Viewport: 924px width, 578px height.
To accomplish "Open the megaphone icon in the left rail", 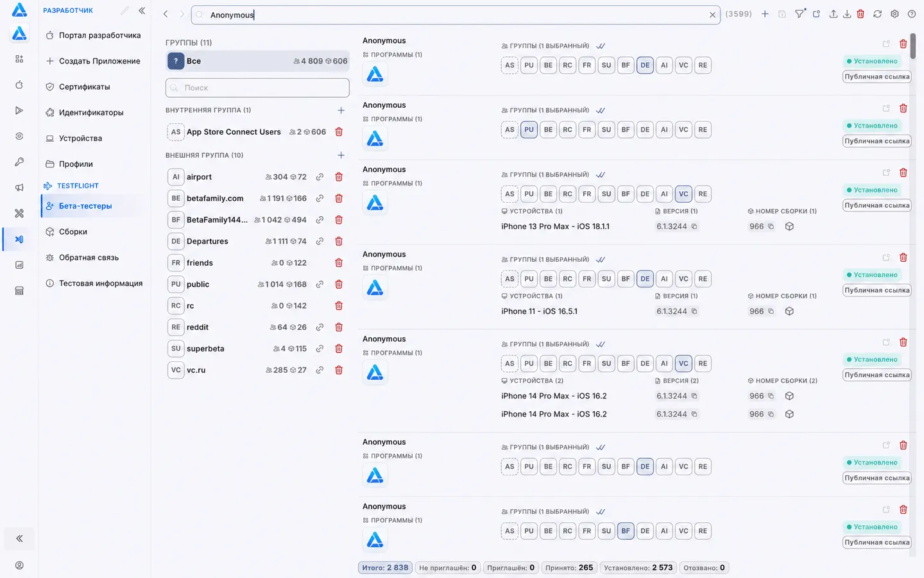I will coord(19,187).
